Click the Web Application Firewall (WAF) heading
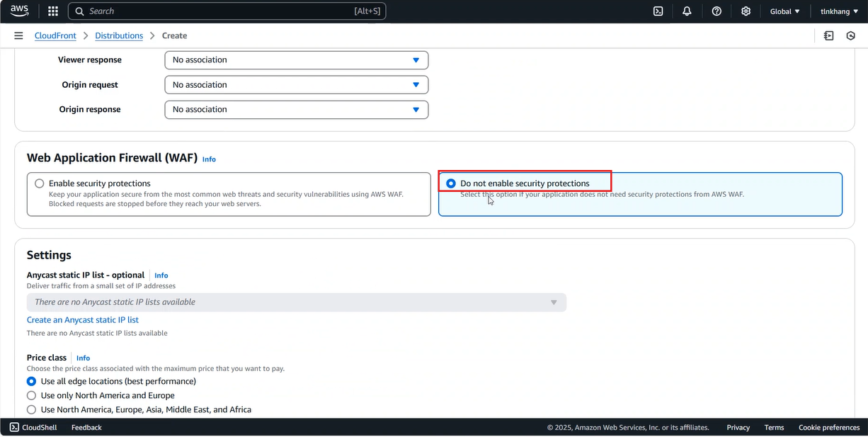Image resolution: width=868 pixels, height=437 pixels. point(111,159)
